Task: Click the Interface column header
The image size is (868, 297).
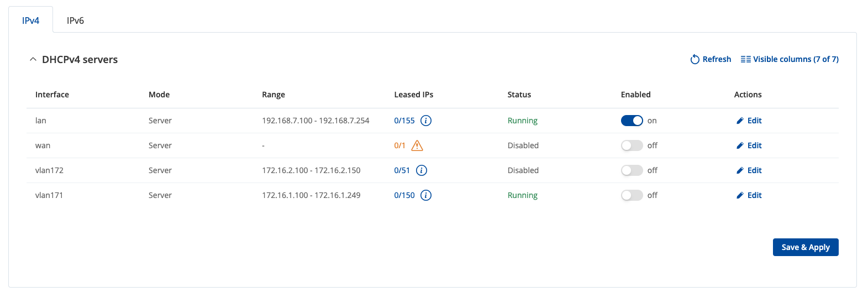Action: [52, 95]
